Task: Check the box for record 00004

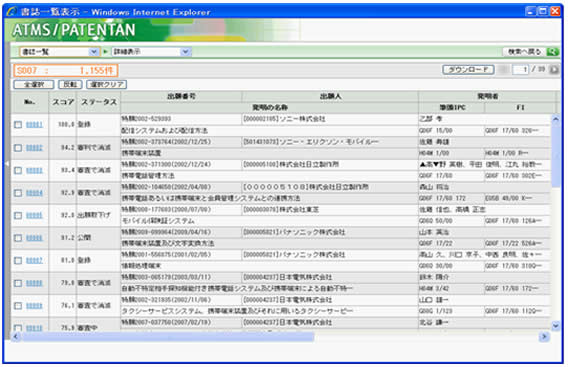Action: [18, 193]
